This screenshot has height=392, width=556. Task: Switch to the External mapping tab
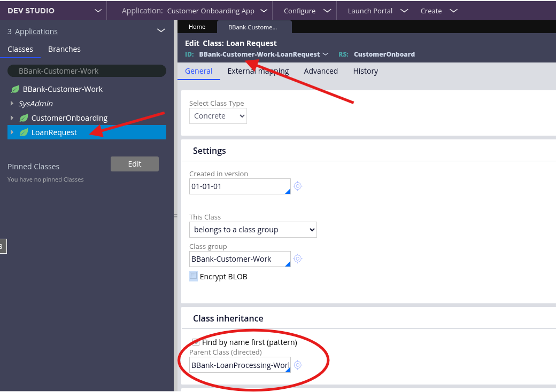(x=258, y=71)
